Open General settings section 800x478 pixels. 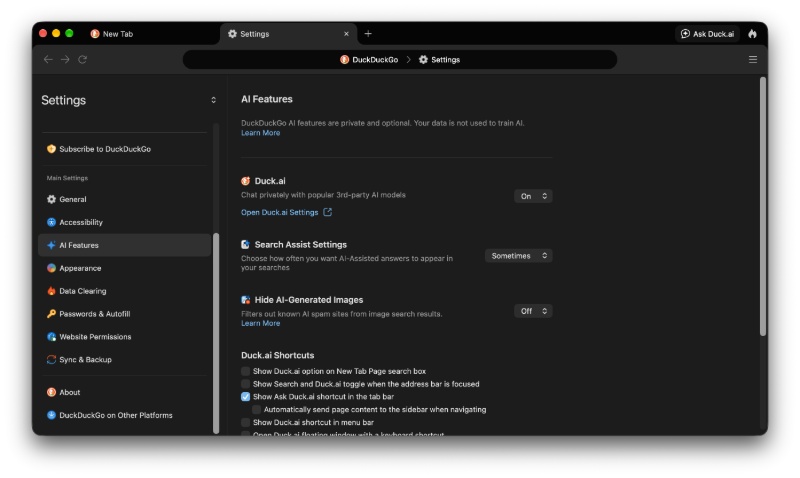(x=124, y=199)
